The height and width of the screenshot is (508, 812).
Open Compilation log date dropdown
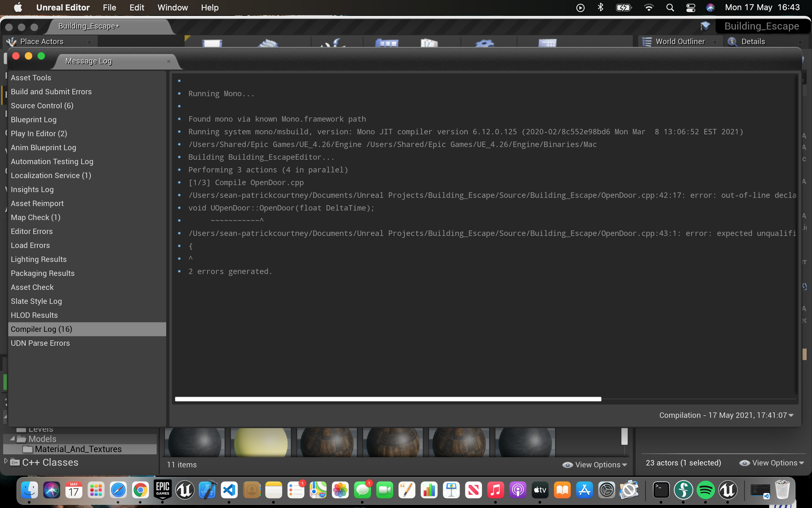click(x=726, y=415)
